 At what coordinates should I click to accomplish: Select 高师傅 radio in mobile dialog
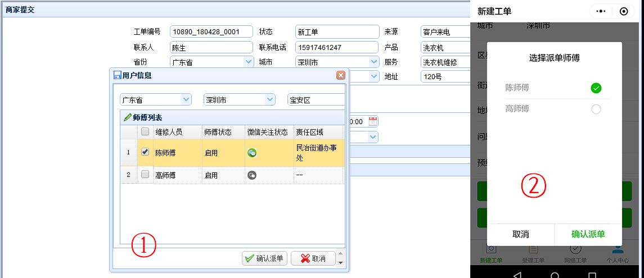(x=596, y=109)
